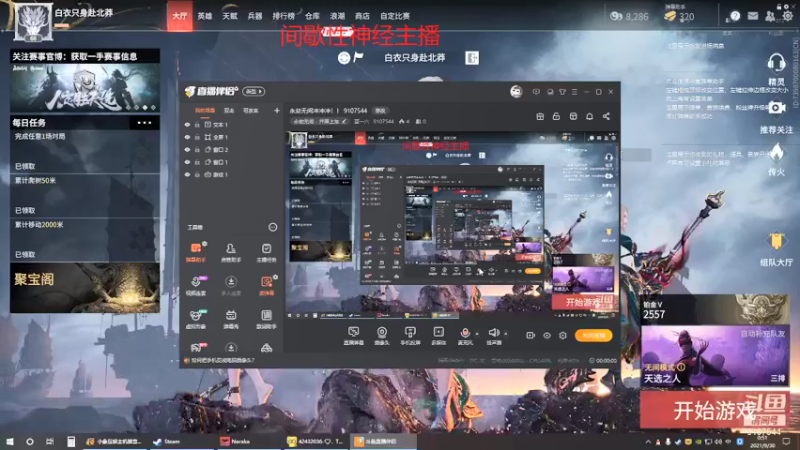Expand the speaker volume arrow
The height and width of the screenshot is (450, 800).
506,334
